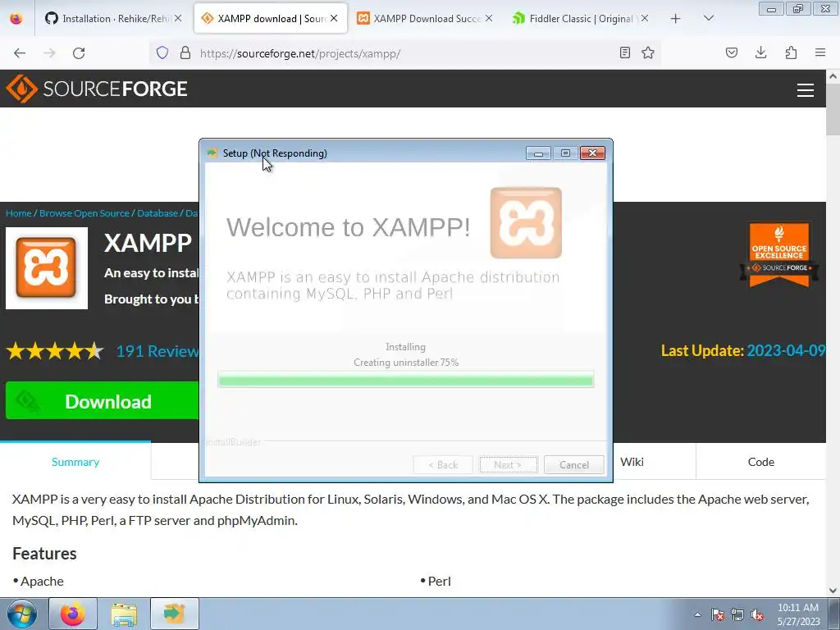
Task: Select the Wiki tab
Action: point(632,462)
